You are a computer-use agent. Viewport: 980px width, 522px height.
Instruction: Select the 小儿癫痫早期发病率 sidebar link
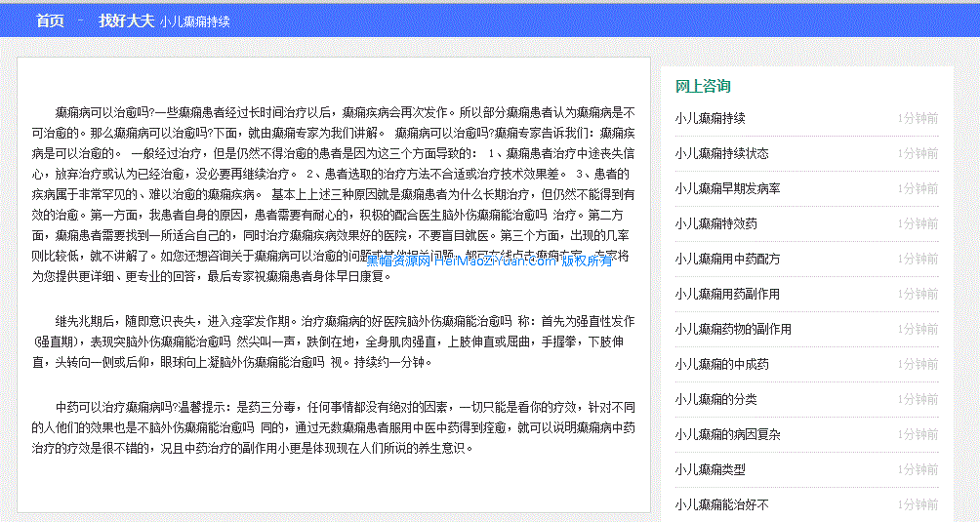pyautogui.click(x=727, y=188)
